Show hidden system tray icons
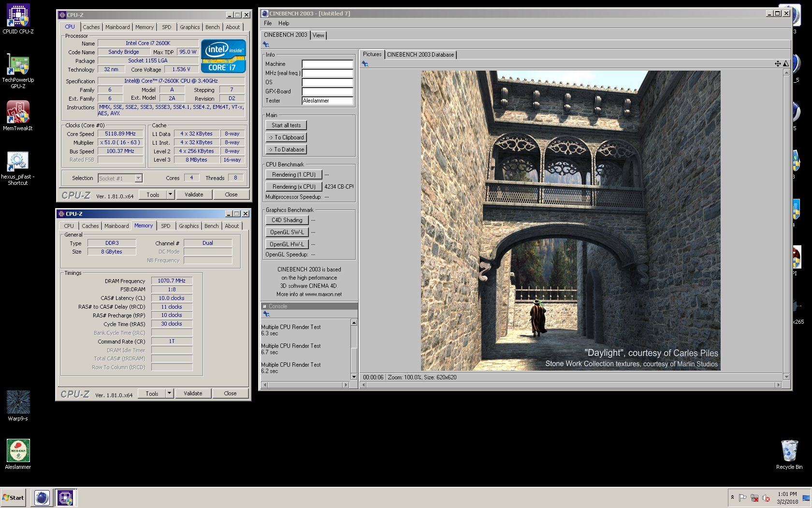The width and height of the screenshot is (812, 508). pyautogui.click(x=732, y=497)
